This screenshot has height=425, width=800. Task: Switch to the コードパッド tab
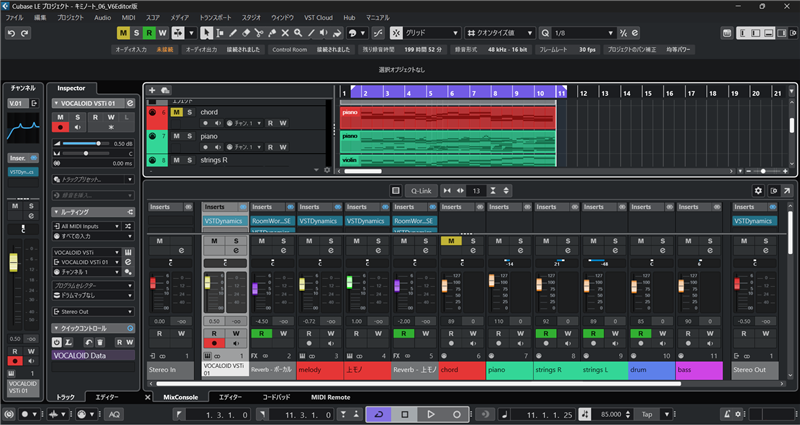276,397
